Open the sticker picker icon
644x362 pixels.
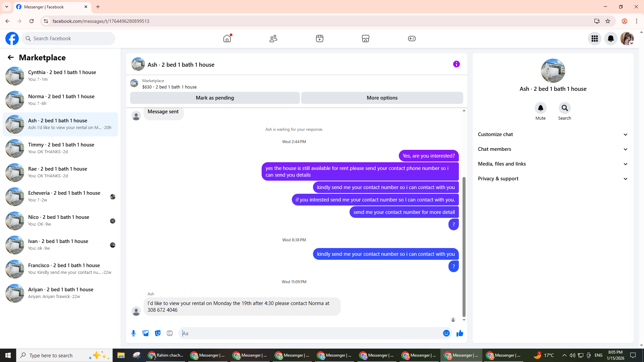point(158,333)
